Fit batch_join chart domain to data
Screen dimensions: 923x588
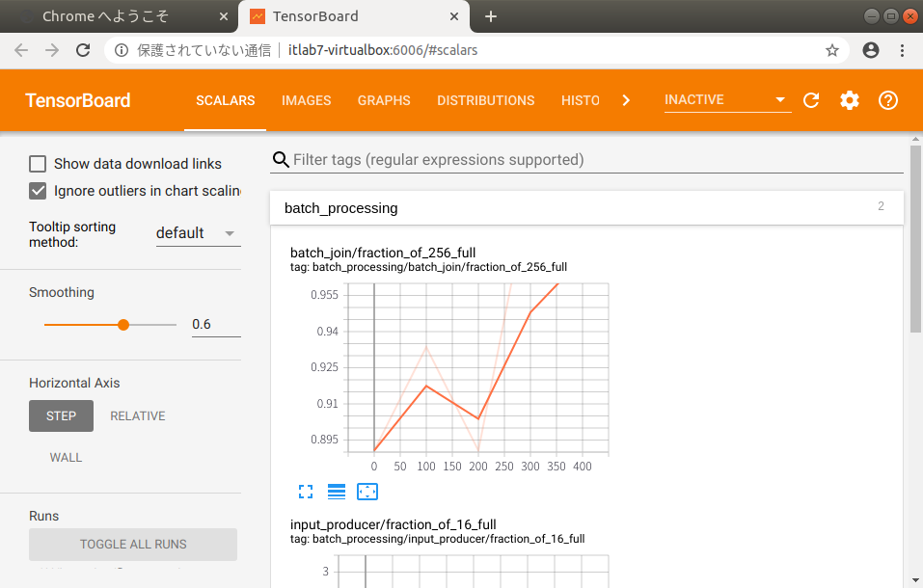367,492
